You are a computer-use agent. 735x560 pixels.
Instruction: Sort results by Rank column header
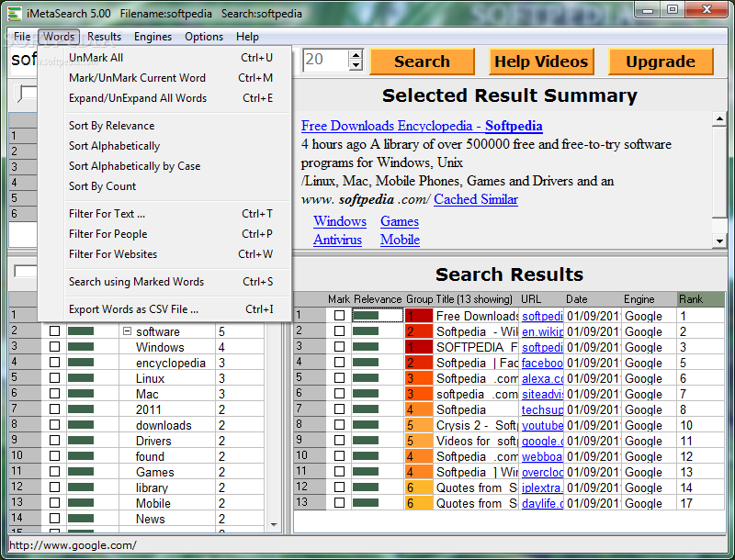point(701,299)
